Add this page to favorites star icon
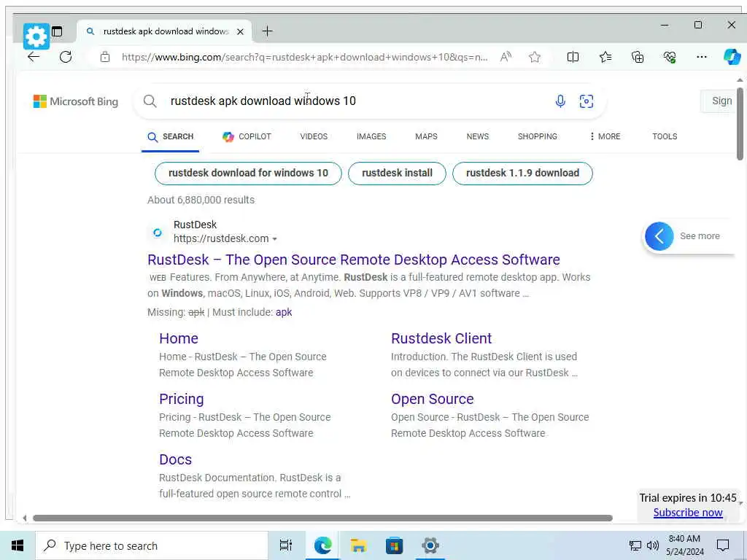Screen dimensions: 747x560 click(x=535, y=57)
